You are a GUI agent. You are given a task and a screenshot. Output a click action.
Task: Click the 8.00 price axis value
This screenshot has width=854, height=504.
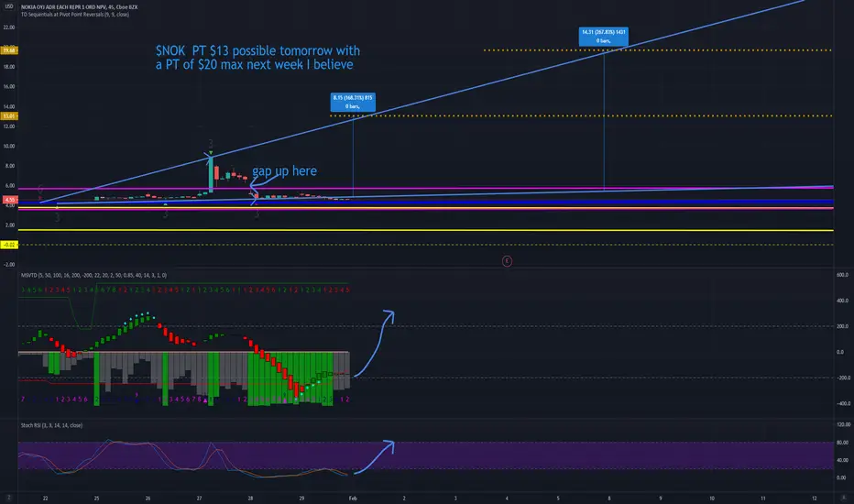[x=10, y=166]
